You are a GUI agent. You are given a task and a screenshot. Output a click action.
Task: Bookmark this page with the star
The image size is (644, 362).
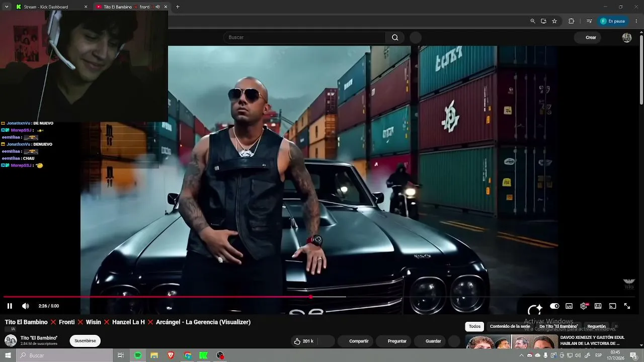[x=554, y=21]
